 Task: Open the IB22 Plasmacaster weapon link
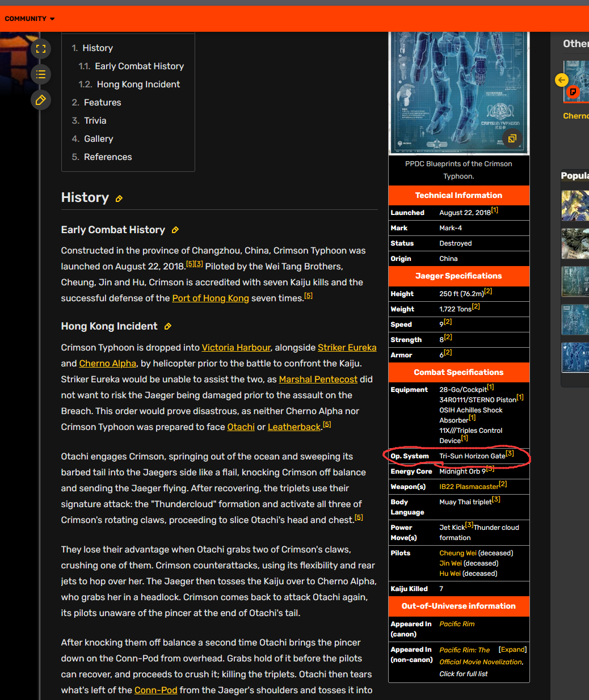pos(469,487)
